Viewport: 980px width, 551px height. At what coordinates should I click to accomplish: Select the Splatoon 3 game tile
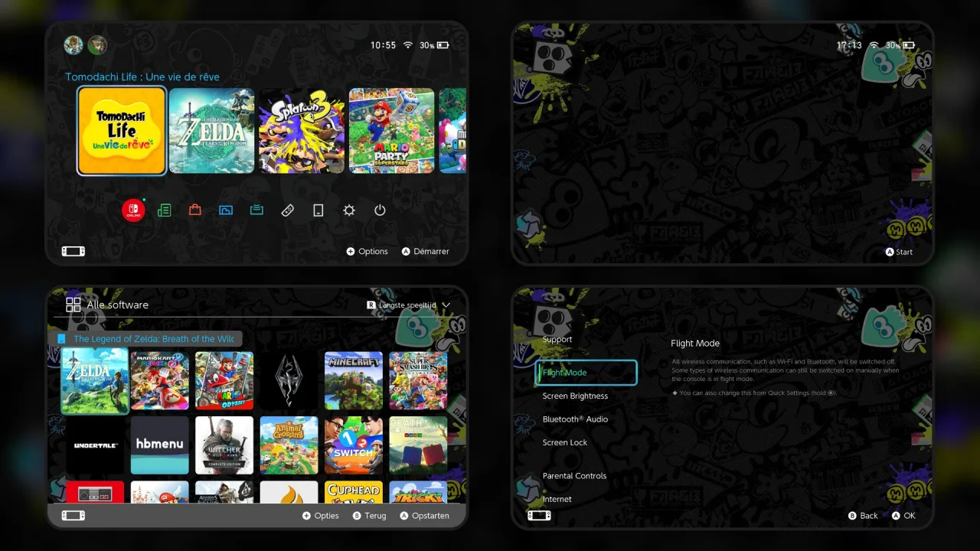[302, 131]
